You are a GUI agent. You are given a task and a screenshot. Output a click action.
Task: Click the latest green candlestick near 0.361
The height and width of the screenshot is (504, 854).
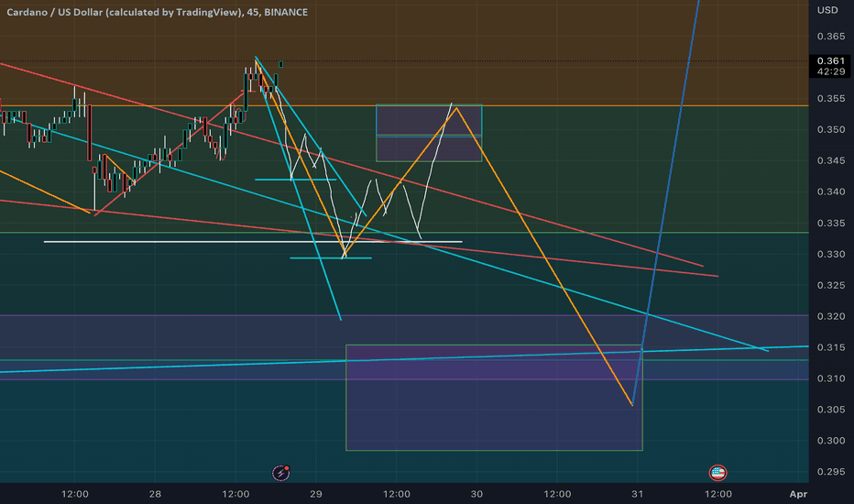coord(281,64)
